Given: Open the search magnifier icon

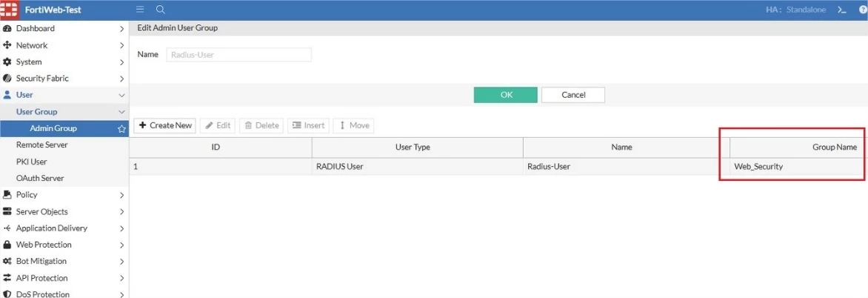Looking at the screenshot, I should tap(160, 10).
